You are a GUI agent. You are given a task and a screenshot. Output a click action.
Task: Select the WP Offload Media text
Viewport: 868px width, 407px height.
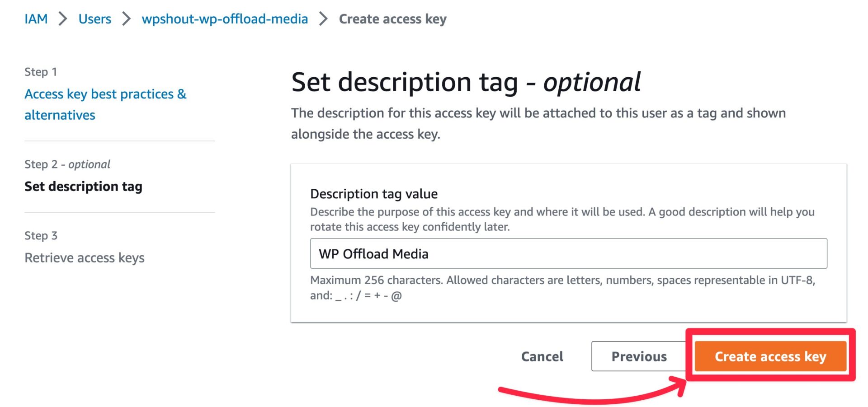[x=373, y=253]
